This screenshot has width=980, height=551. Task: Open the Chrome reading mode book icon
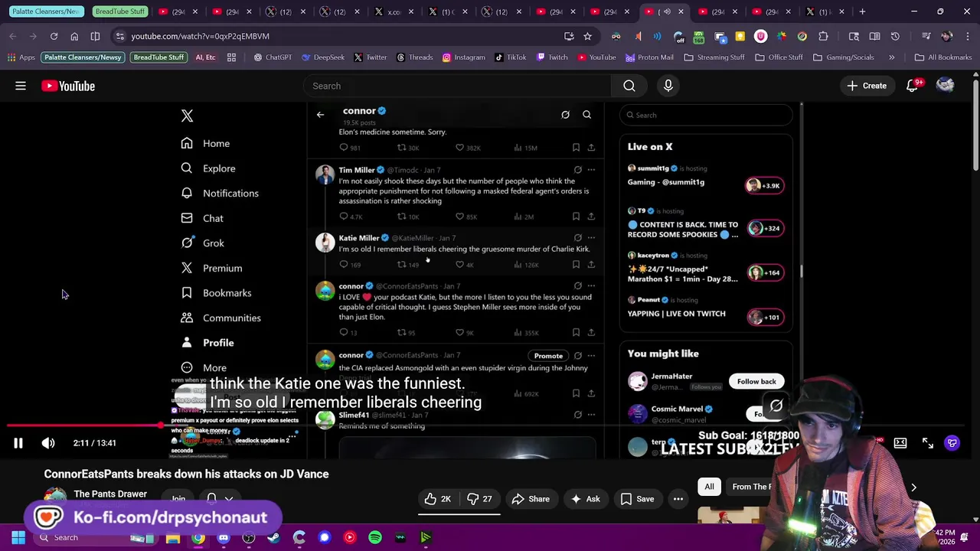point(874,36)
